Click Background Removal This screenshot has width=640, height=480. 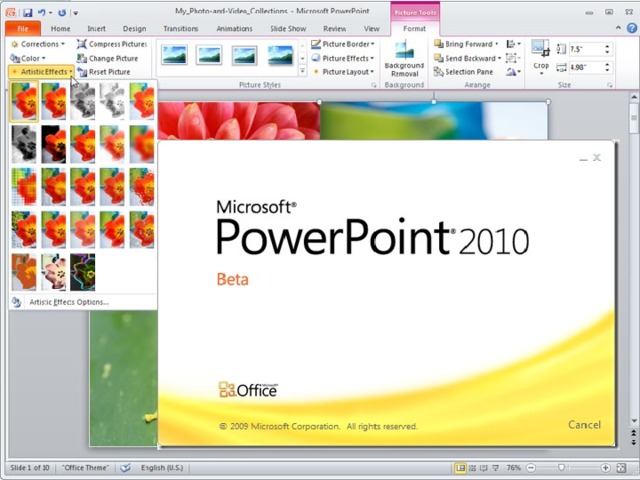(404, 59)
